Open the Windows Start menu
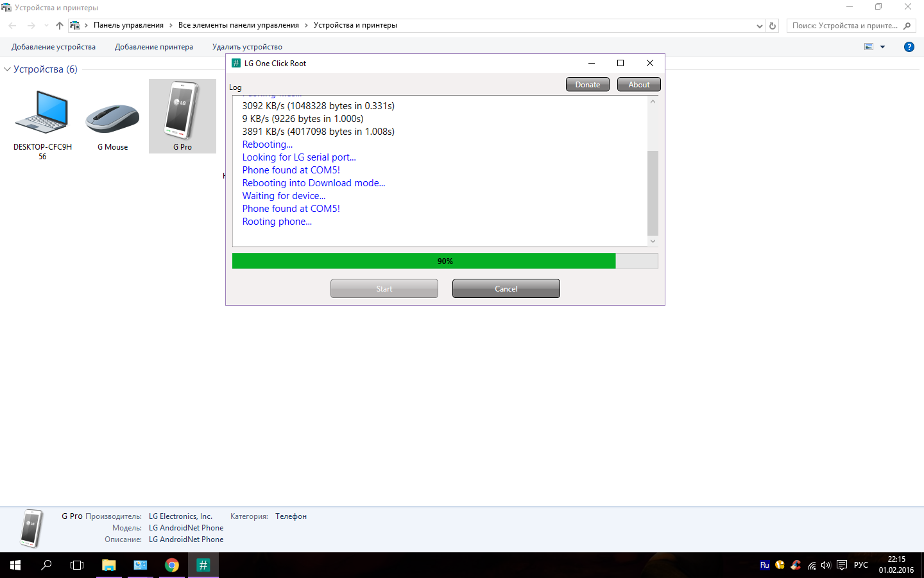Screen dimensions: 924x578 click(x=15, y=565)
